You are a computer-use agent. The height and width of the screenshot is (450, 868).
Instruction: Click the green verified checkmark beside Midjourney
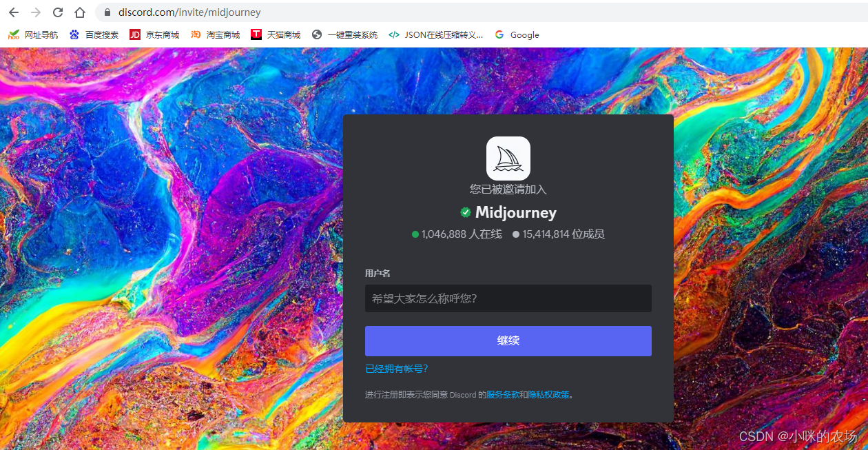(x=466, y=212)
